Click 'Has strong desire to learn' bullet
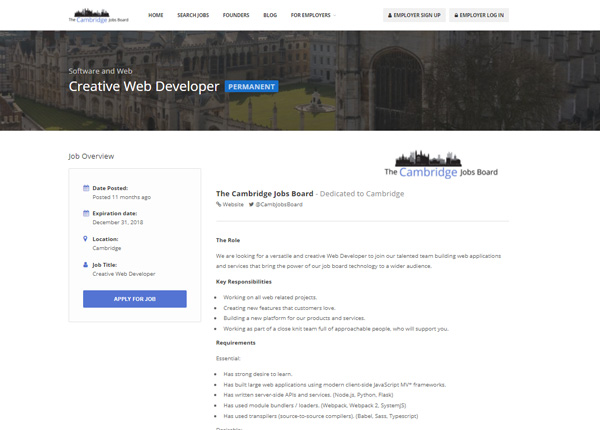The height and width of the screenshot is (430, 600). click(258, 374)
